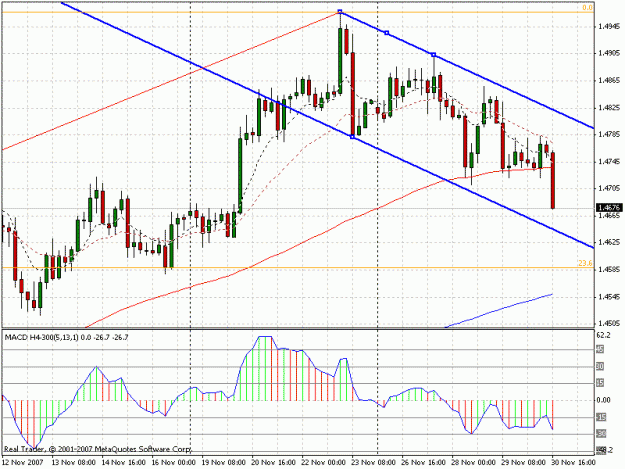Click the 28 Nov 00:00 time label
This screenshot has width=625, height=469.
[474, 462]
